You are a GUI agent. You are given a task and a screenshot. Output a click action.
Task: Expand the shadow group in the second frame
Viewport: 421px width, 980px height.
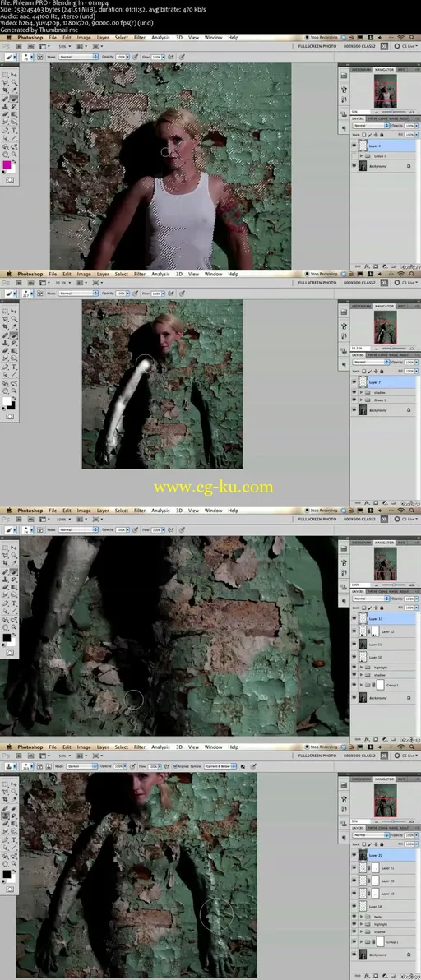tap(361, 392)
